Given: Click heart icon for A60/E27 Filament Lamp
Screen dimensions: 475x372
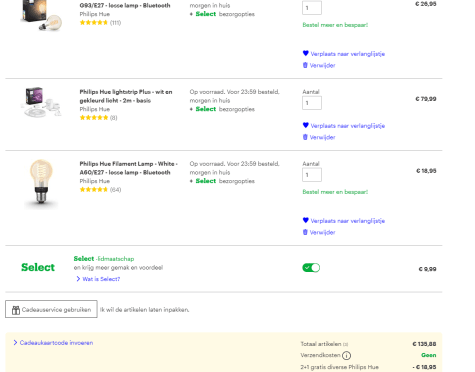Looking at the screenshot, I should tap(305, 220).
